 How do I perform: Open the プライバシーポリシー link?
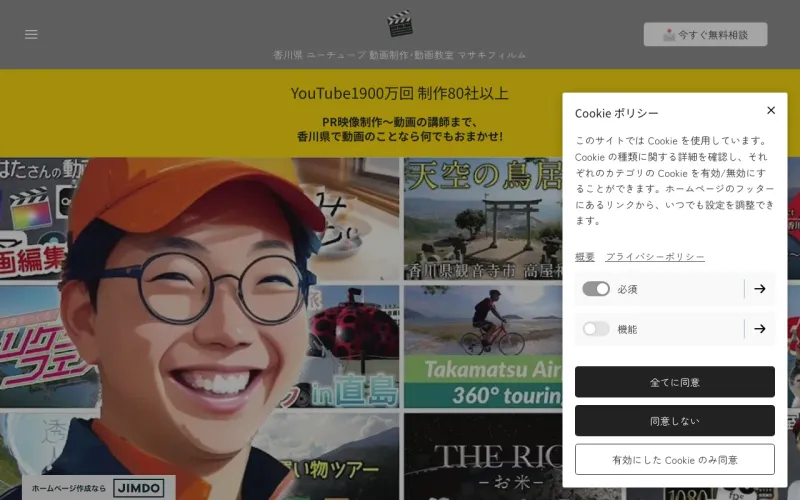(655, 257)
